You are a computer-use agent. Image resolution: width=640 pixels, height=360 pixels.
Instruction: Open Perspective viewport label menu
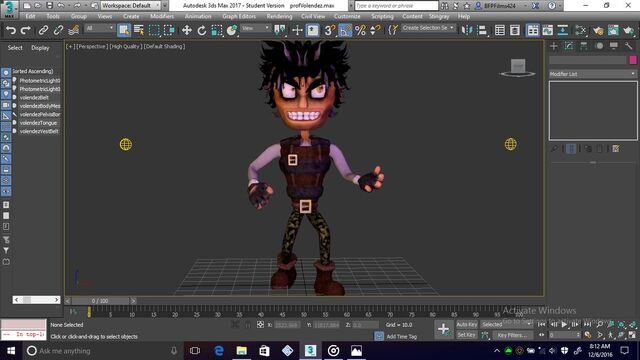91,47
